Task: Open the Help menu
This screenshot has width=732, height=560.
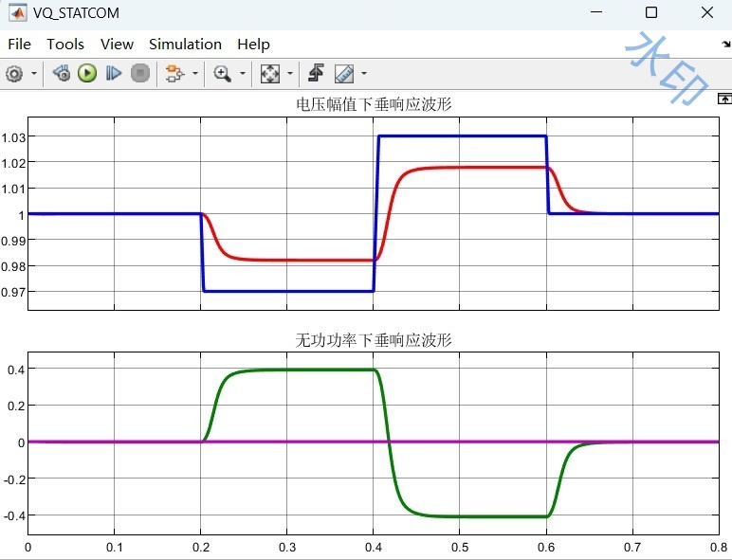Action: tap(253, 45)
